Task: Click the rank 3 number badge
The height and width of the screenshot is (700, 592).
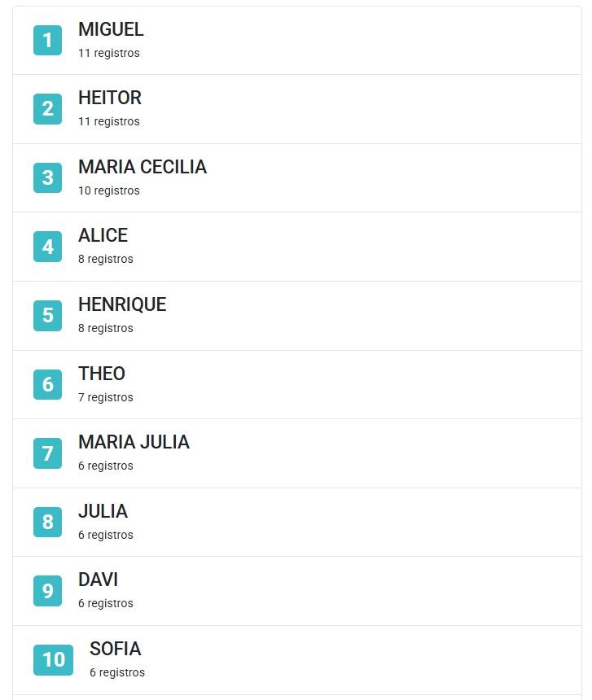Action: (47, 177)
